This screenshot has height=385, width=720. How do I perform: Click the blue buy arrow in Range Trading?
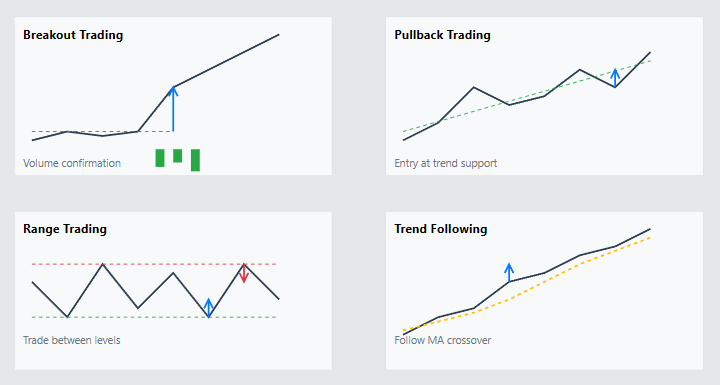(x=208, y=308)
